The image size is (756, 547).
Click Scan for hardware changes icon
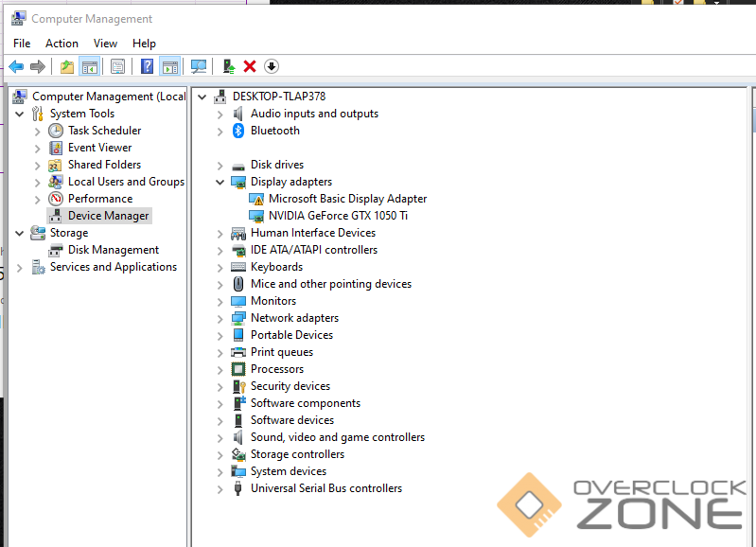[199, 66]
